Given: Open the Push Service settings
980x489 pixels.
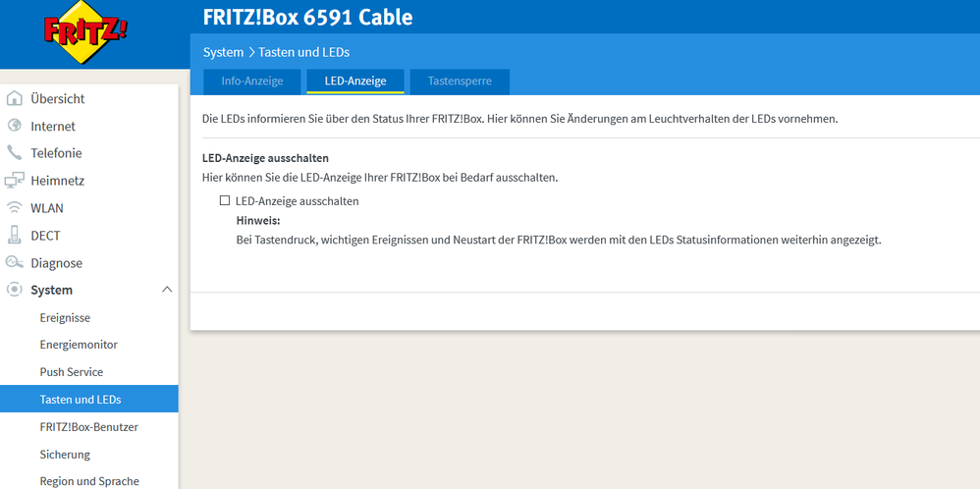Looking at the screenshot, I should (x=71, y=372).
